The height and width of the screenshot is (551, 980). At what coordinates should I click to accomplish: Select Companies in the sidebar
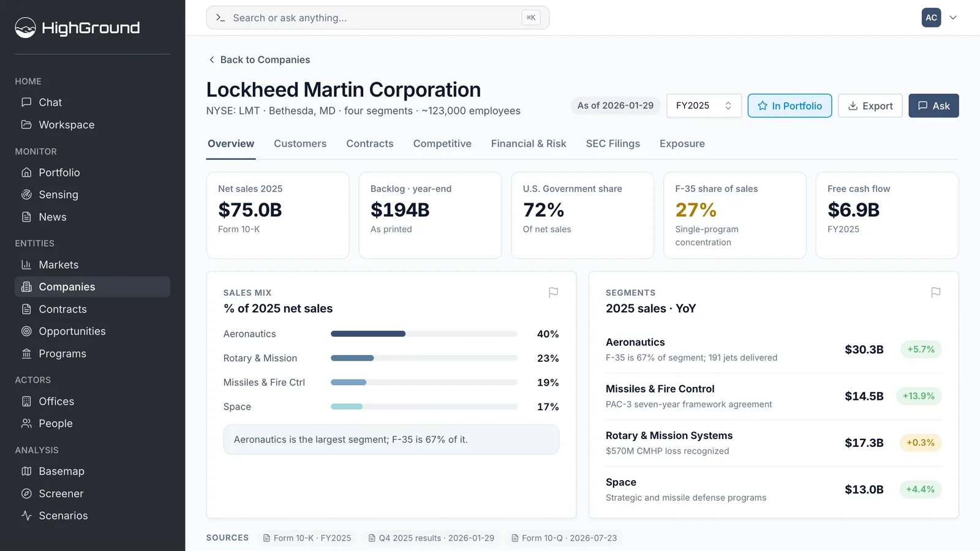(92, 287)
